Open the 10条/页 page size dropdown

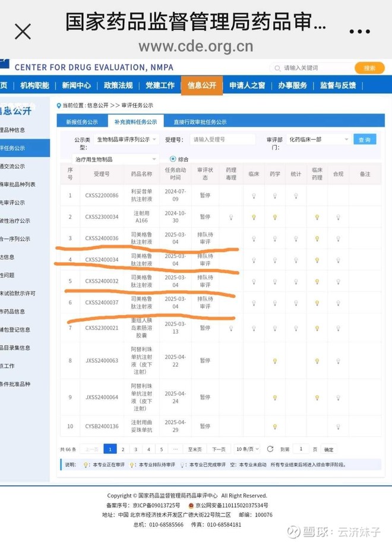(x=247, y=449)
